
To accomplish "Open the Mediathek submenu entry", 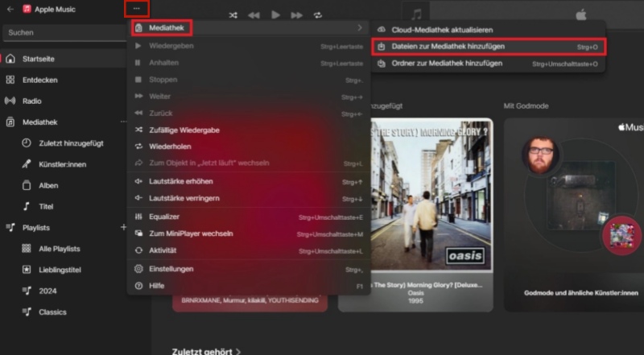I will (x=249, y=28).
